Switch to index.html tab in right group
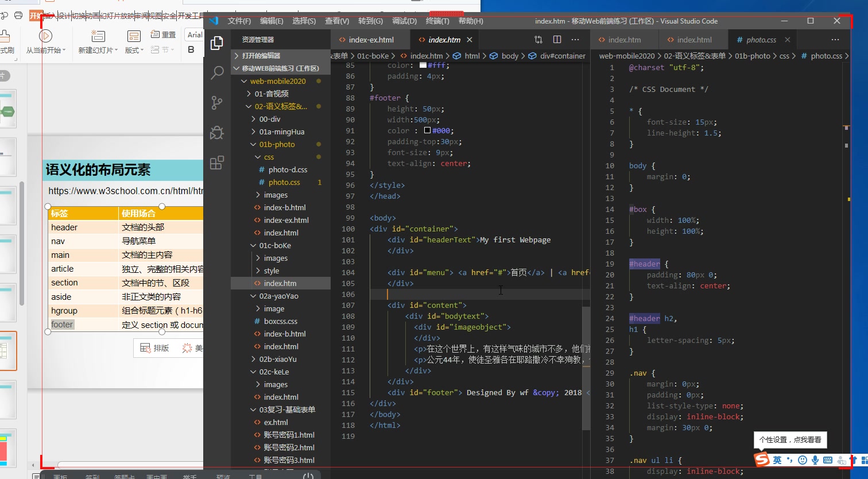Screen dimensions: 868x479 [x=693, y=40]
